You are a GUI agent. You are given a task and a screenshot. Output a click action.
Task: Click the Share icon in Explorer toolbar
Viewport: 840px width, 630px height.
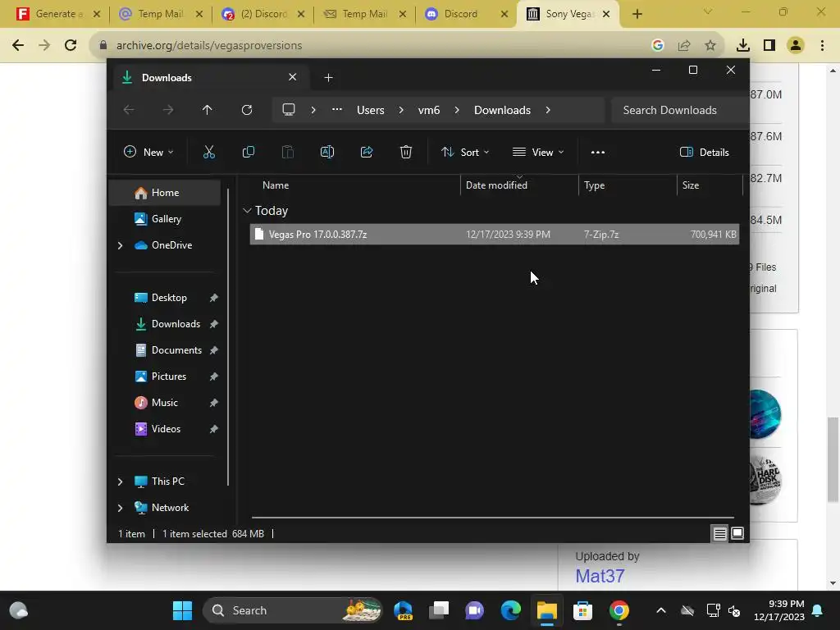(367, 152)
